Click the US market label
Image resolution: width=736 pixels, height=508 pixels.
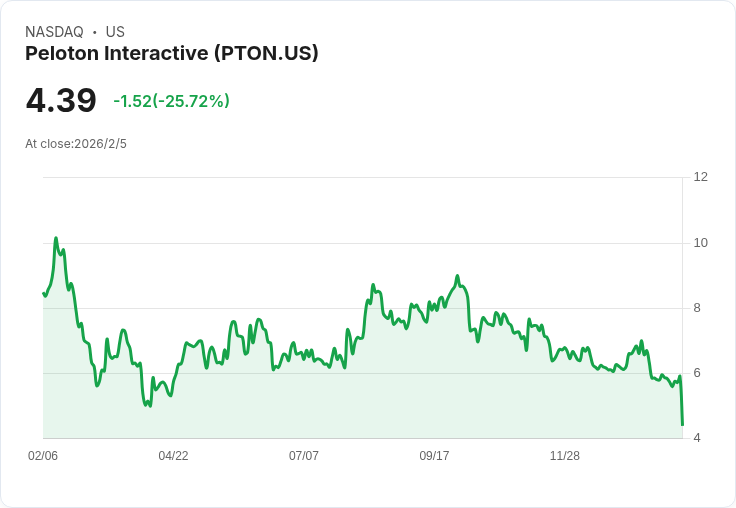coord(115,32)
